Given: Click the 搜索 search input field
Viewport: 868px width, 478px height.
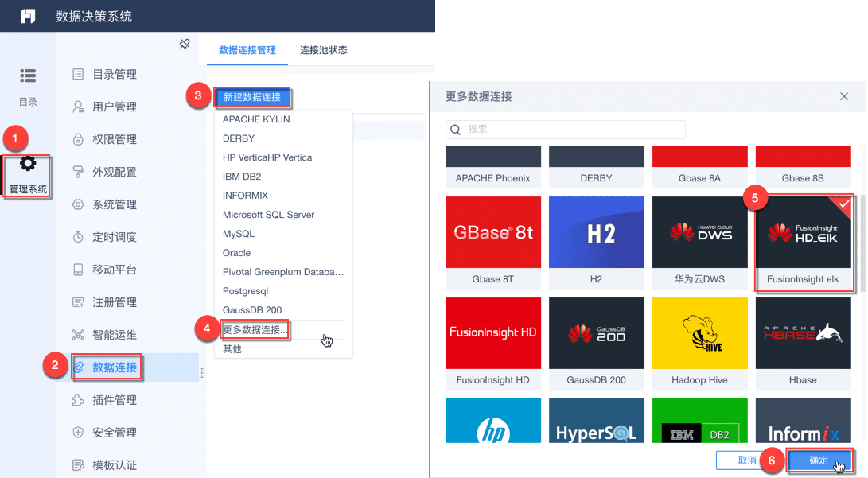Looking at the screenshot, I should 566,130.
